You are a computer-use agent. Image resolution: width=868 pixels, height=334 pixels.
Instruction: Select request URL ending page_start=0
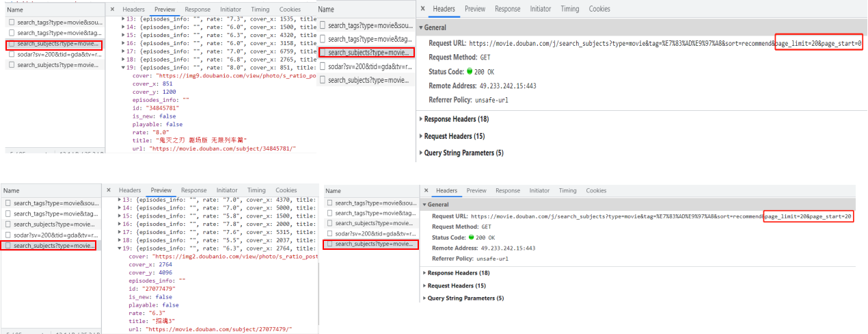pos(666,43)
